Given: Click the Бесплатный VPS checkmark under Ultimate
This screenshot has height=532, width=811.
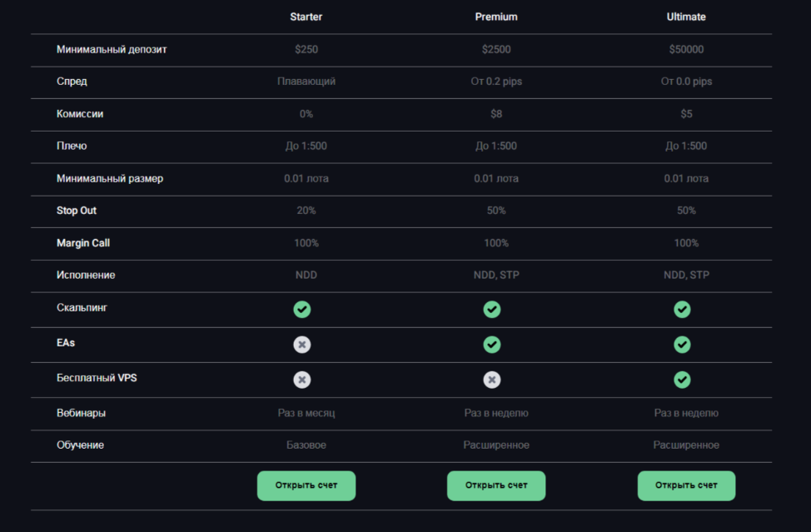Looking at the screenshot, I should [x=682, y=379].
